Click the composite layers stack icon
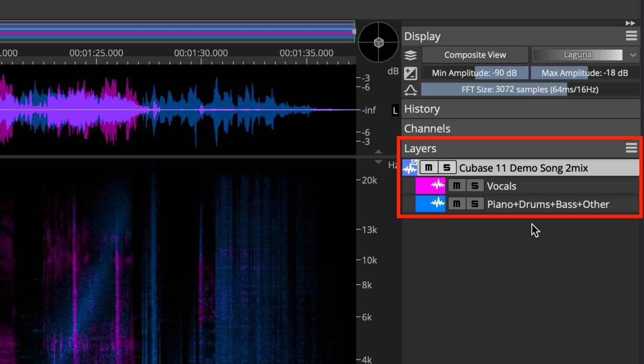 tap(410, 55)
